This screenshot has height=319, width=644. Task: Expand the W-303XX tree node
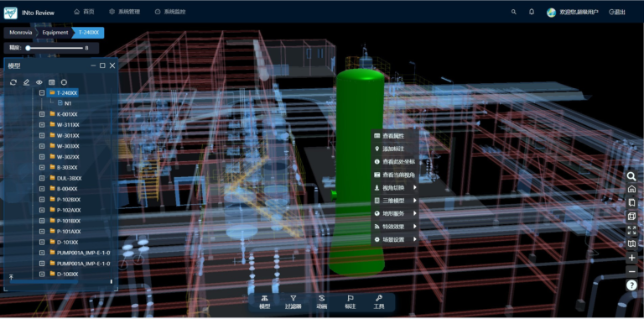pos(42,146)
